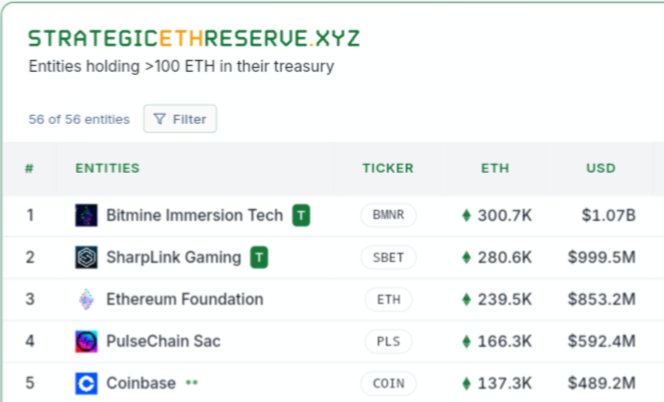Click the PLS ticker pill
Viewport: 664px width, 402px height.
(388, 341)
